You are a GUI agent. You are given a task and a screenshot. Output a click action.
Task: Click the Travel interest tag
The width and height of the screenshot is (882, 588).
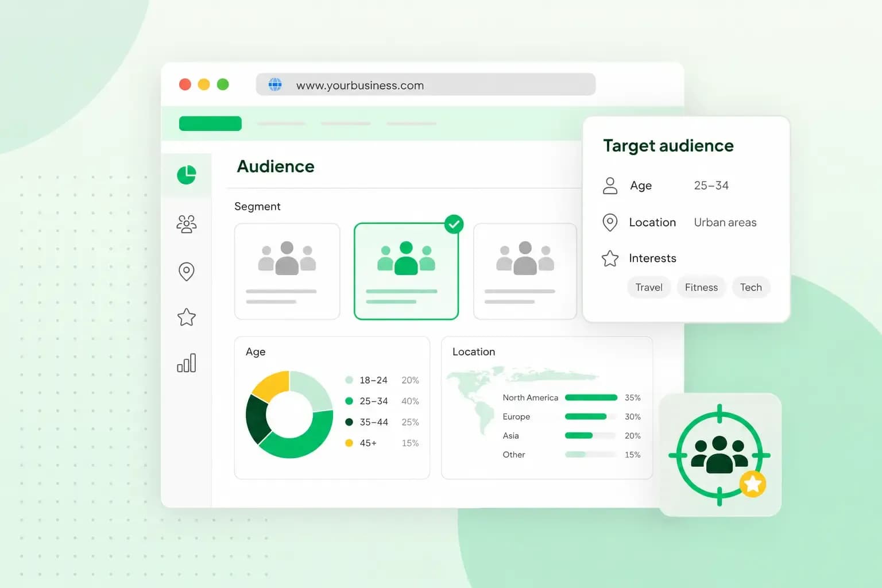tap(649, 287)
